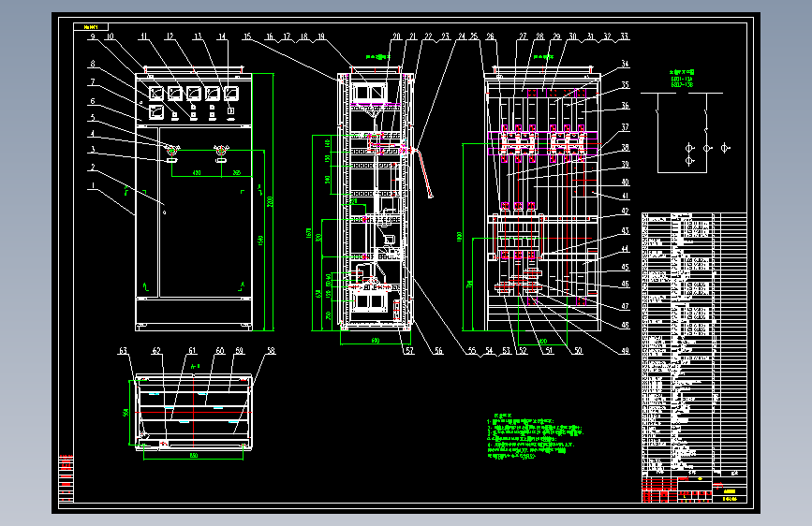The width and height of the screenshot is (812, 526).
Task: Click callout number 49 label
Action: 625,350
